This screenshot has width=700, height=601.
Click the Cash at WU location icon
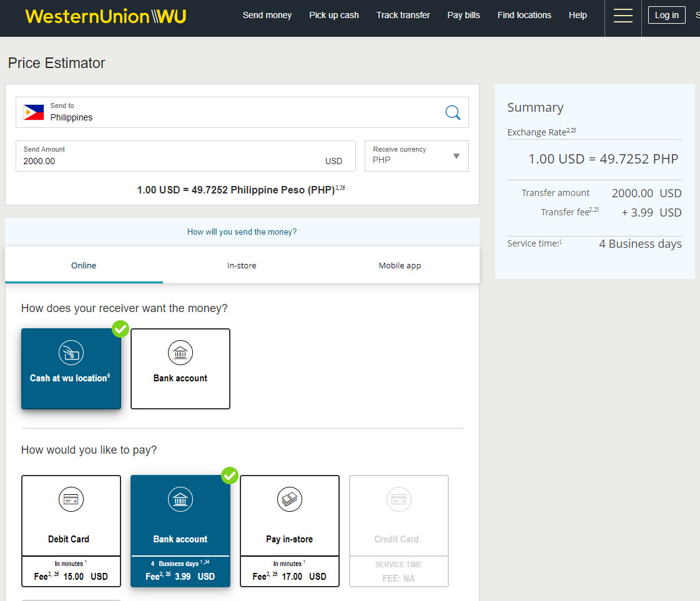pyautogui.click(x=71, y=353)
